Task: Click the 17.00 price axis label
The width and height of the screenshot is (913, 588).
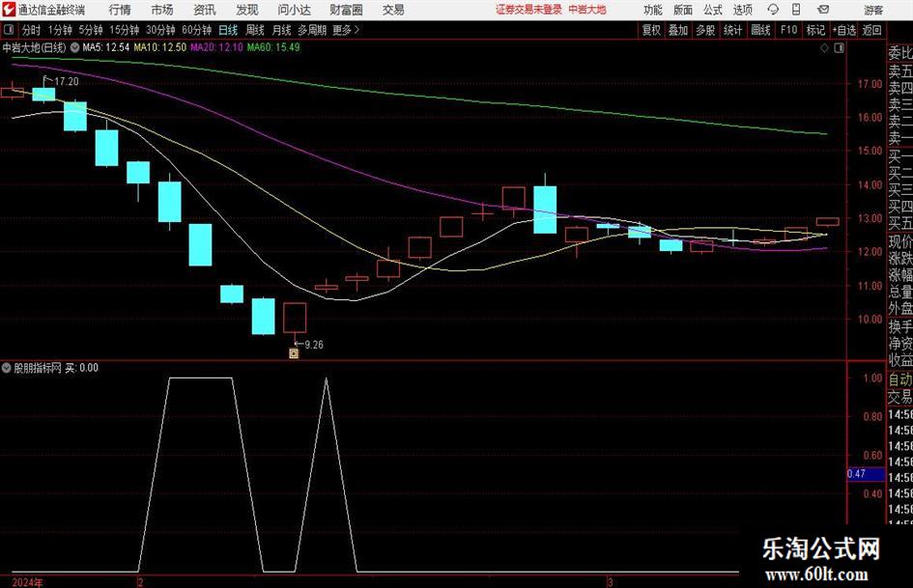Action: coord(870,84)
